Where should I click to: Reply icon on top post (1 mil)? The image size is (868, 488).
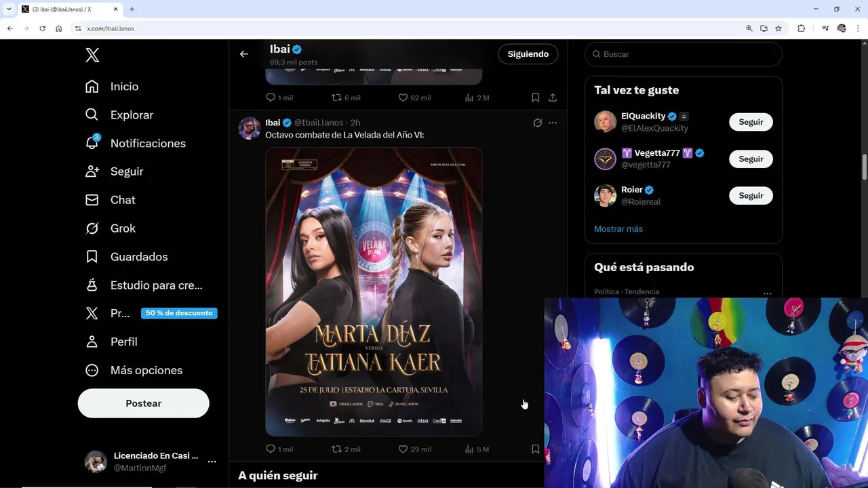tap(271, 98)
